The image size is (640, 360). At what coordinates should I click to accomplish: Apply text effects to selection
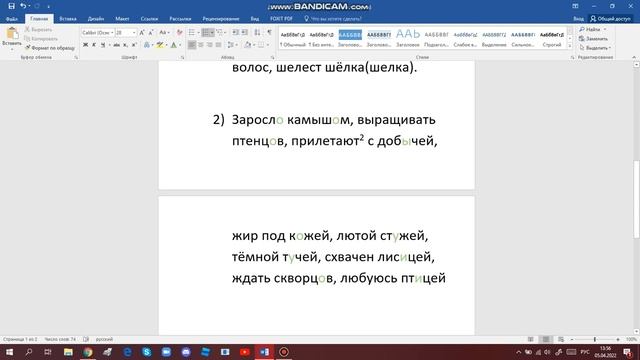point(147,44)
